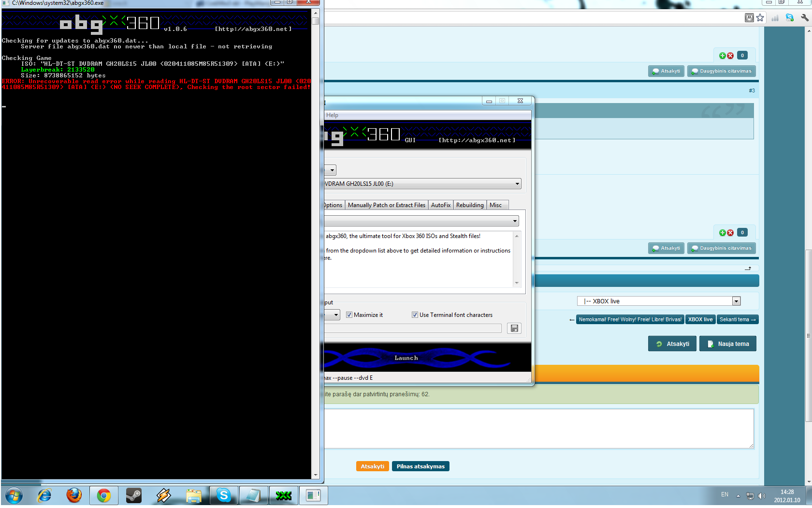This screenshot has width=812, height=508.
Task: Click the EN language indicator in the tray
Action: click(x=725, y=494)
